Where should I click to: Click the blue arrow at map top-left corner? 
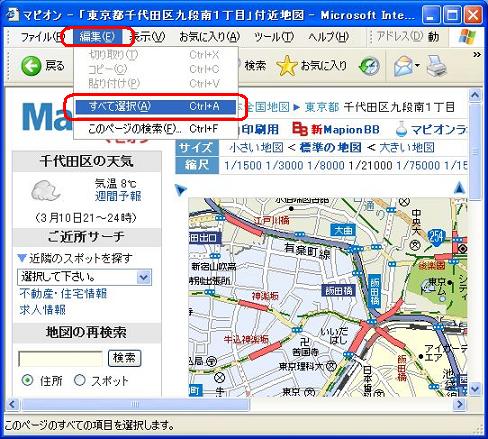[x=180, y=190]
